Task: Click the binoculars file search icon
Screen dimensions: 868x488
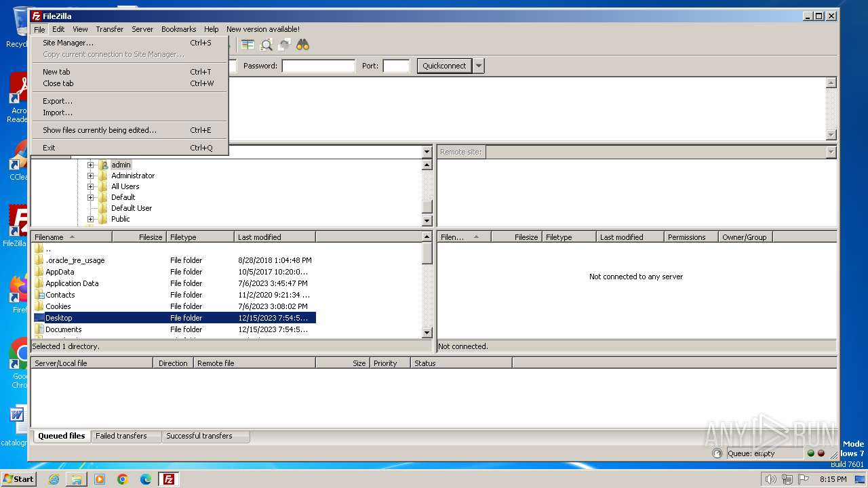Action: coord(302,45)
